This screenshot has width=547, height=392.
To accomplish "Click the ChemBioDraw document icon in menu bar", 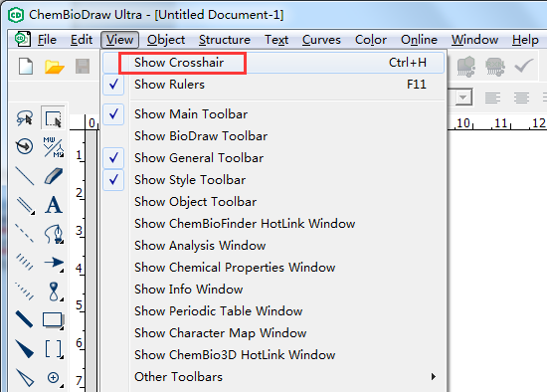I will click(x=23, y=39).
